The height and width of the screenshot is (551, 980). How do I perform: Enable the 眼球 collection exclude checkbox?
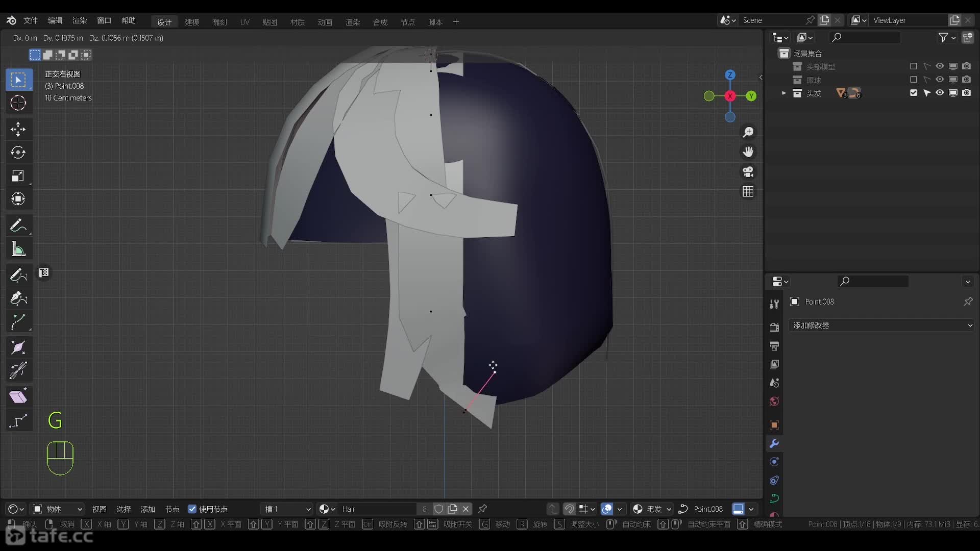pyautogui.click(x=914, y=80)
